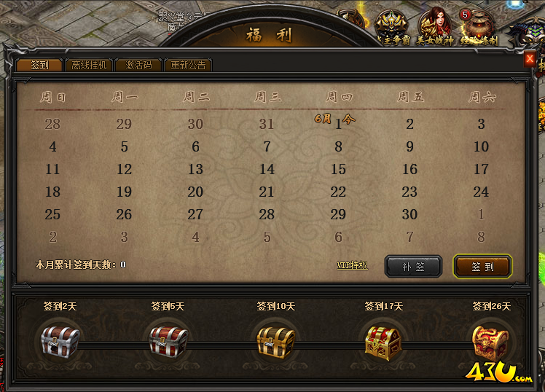
Task: Select the 签到 tab
Action: (x=39, y=65)
